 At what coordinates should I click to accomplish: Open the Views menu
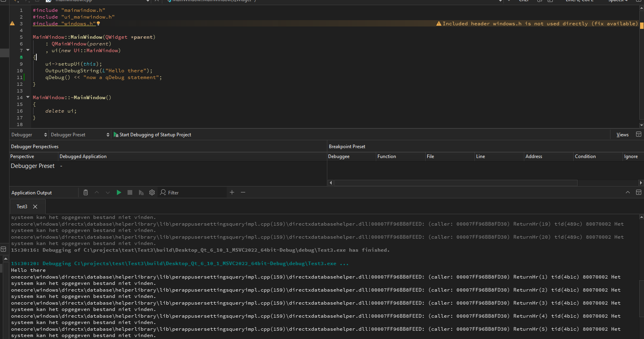click(x=622, y=135)
